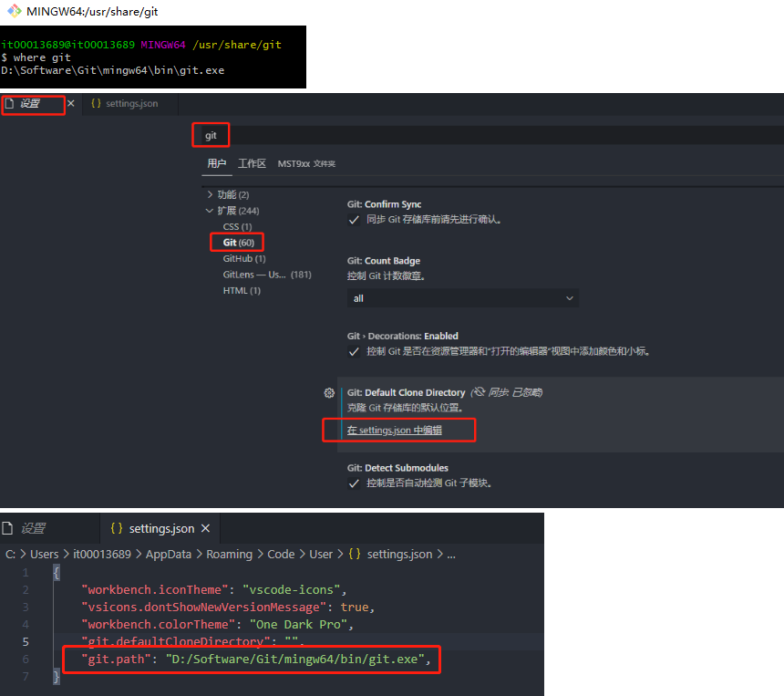Close the settings.json editor tab

tap(205, 527)
